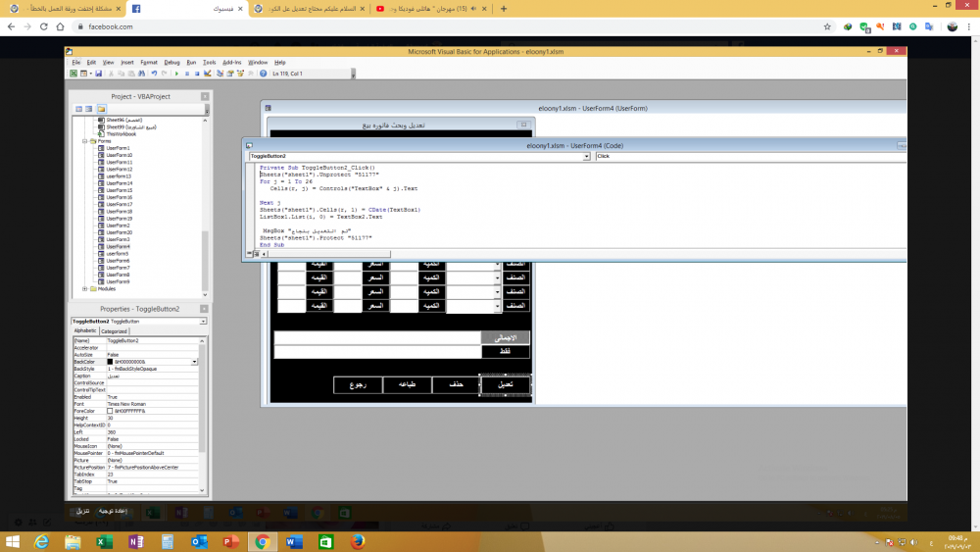
Task: Click Toggle Folders icon in Project panel
Action: tap(101, 109)
